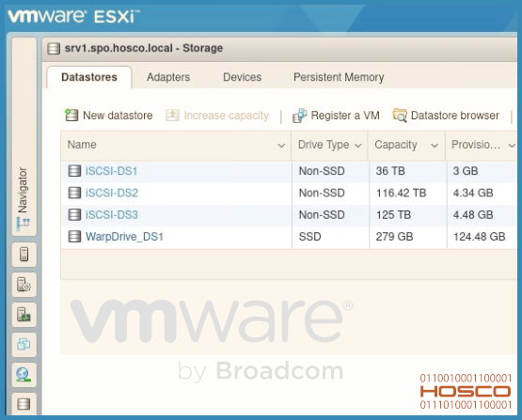
Task: Select the 116.42 TB capacity cell
Action: tap(408, 193)
